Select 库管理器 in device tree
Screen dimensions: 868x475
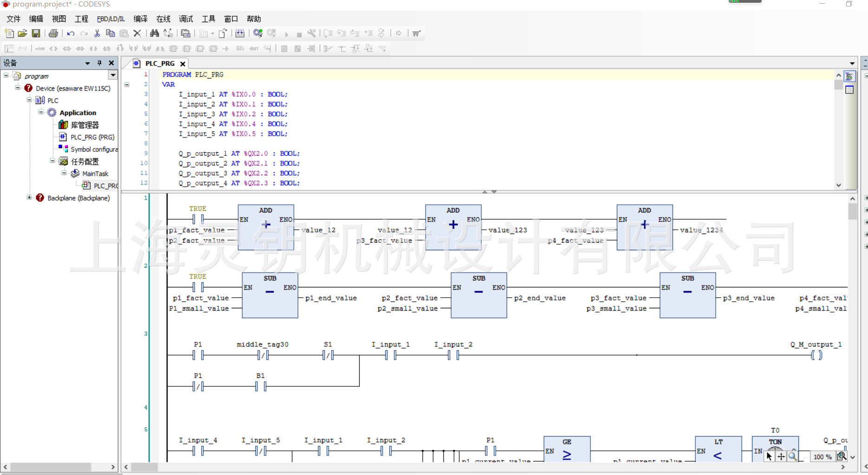click(85, 125)
